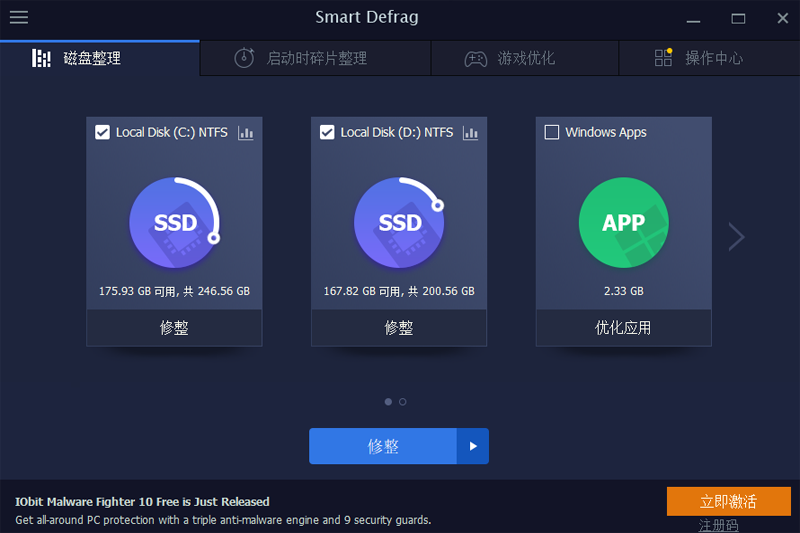The image size is (800, 533).
Task: Click the SSD icon for Local Disk (C:)
Action: [174, 222]
